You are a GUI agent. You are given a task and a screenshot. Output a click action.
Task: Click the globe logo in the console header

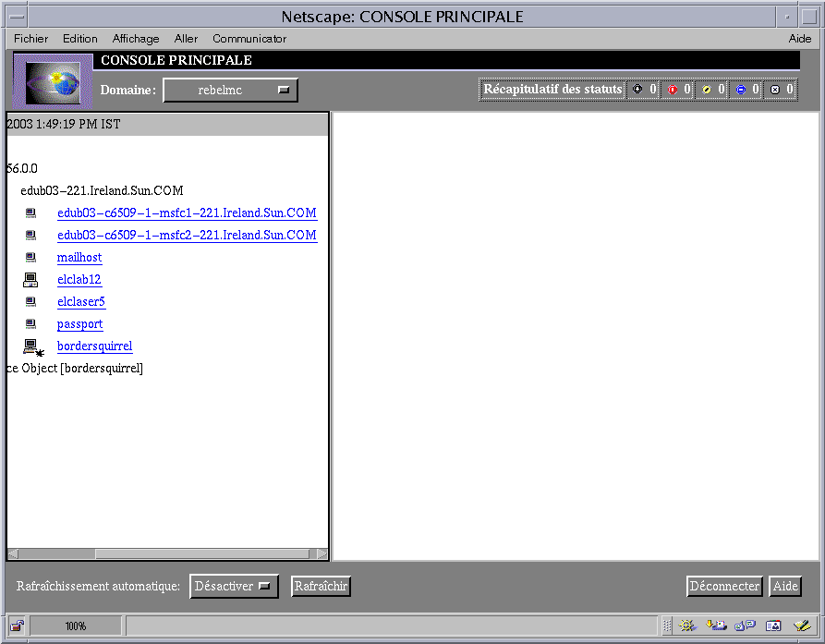coord(53,82)
